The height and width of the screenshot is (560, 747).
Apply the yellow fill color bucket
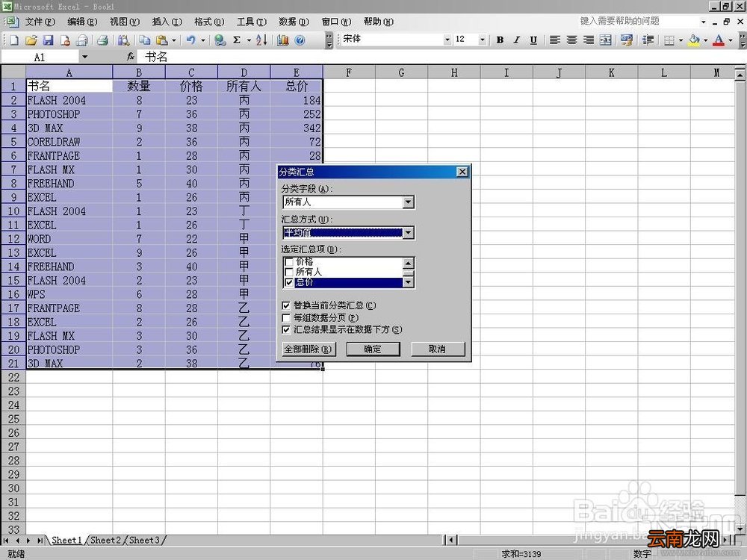(694, 40)
